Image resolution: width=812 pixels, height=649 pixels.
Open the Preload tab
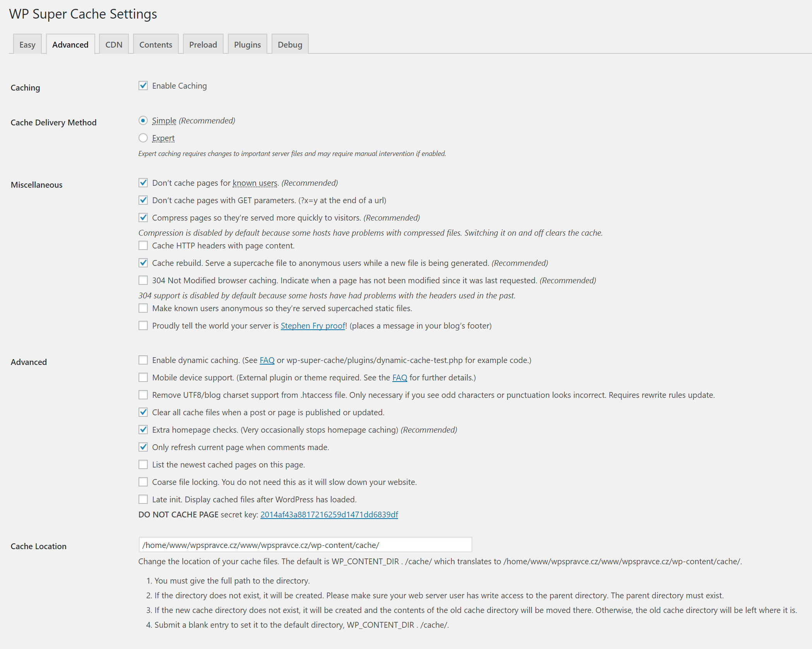[203, 45]
